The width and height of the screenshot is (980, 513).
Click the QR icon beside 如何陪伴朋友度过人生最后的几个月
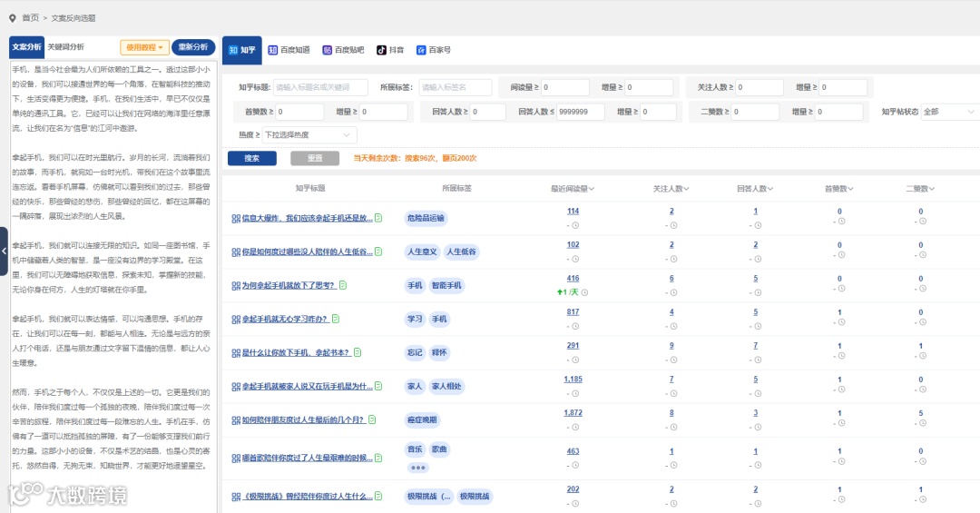click(x=236, y=420)
